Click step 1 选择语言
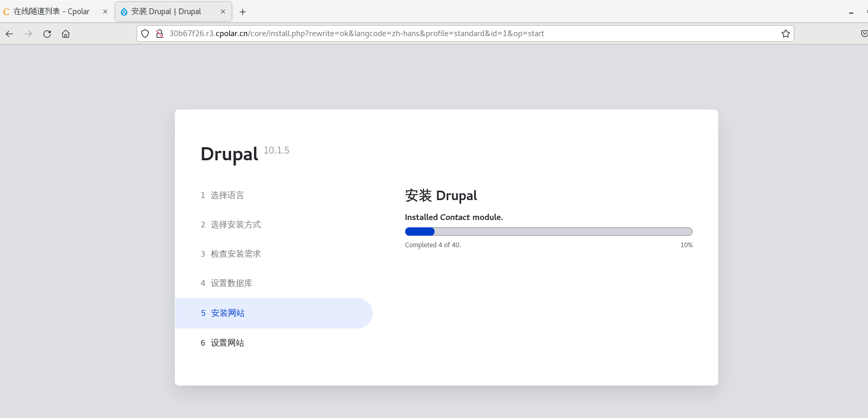Image resolution: width=868 pixels, height=418 pixels. coord(222,195)
